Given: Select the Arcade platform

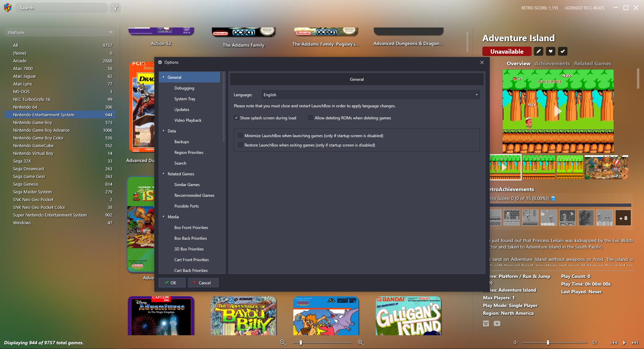Looking at the screenshot, I should (60, 61).
